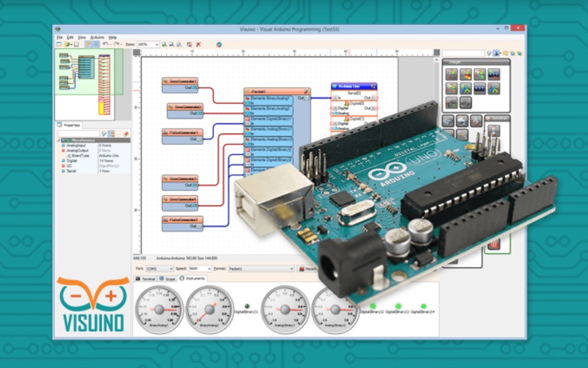Viewport: 588px width, 368px height.
Task: Switch to the Terminal tab
Action: (146, 278)
